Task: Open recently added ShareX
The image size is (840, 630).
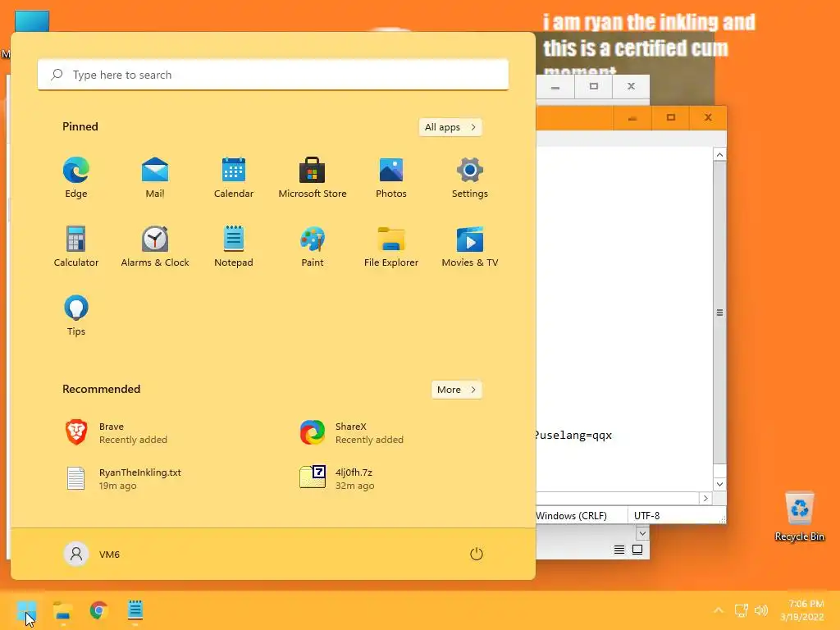Action: 352,433
